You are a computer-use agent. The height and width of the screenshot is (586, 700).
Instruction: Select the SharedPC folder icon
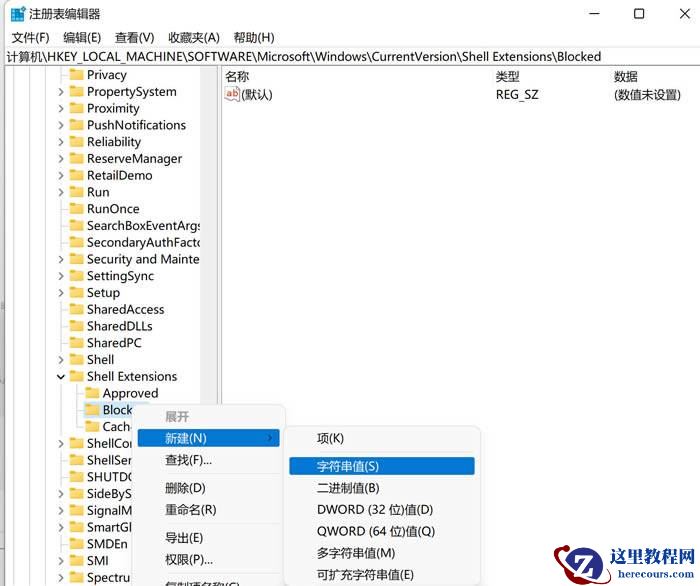click(x=77, y=343)
